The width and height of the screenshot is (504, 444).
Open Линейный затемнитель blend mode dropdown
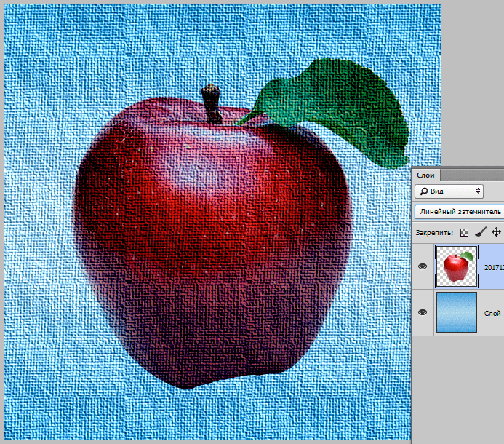[460, 212]
